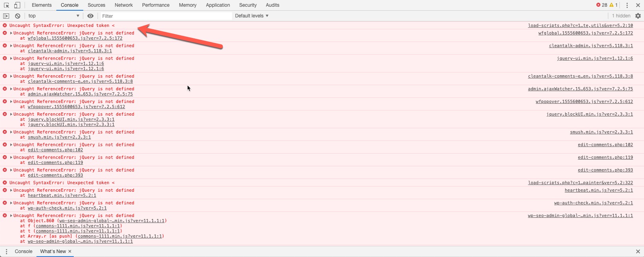Switch to the Network tab

(124, 5)
